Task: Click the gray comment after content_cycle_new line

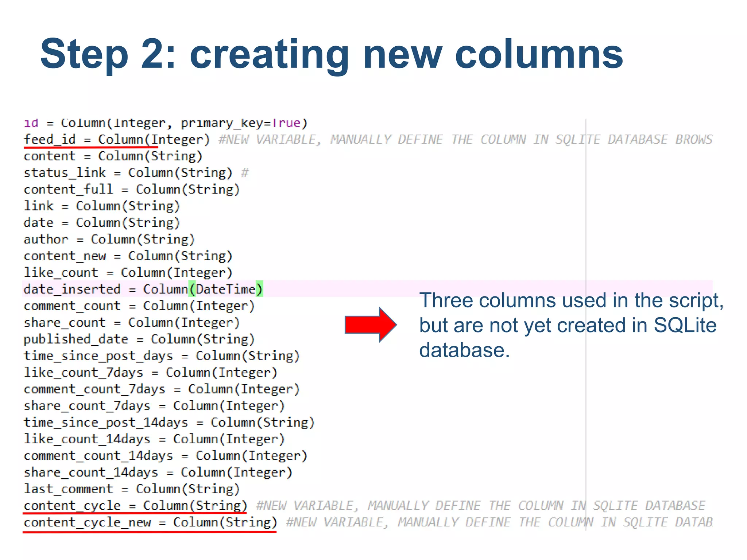Action: pos(499,522)
